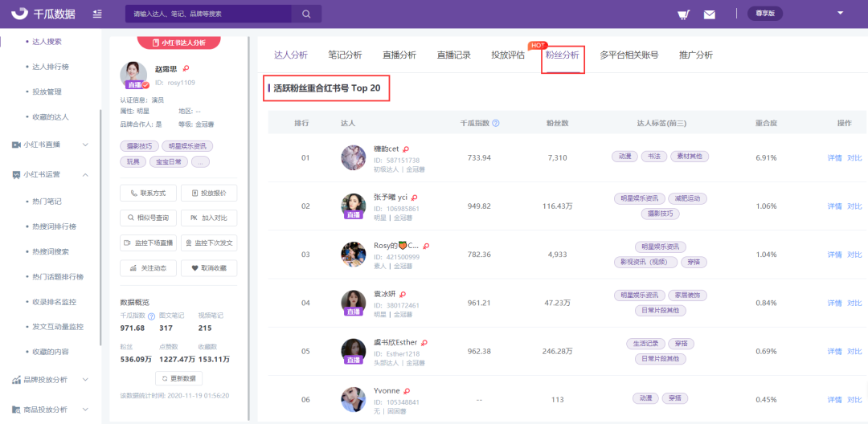
Task: Open 发文互动量监控 in the sidebar
Action: 57,327
